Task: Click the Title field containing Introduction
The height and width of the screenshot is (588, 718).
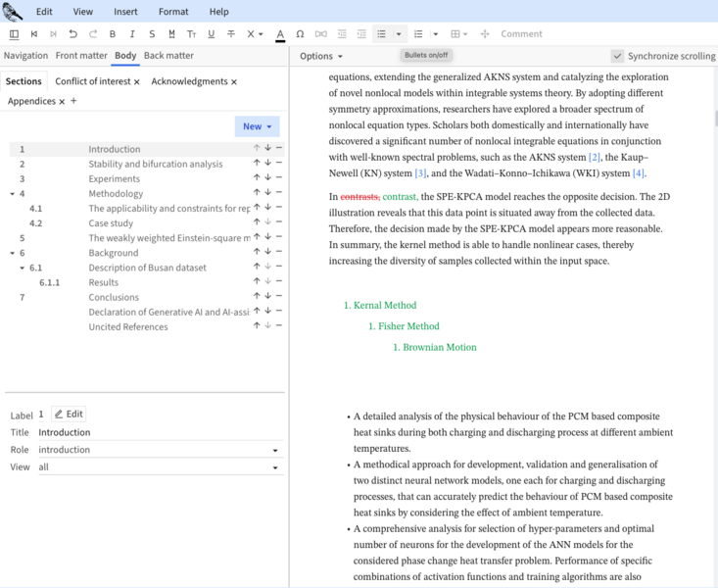Action: [161, 432]
